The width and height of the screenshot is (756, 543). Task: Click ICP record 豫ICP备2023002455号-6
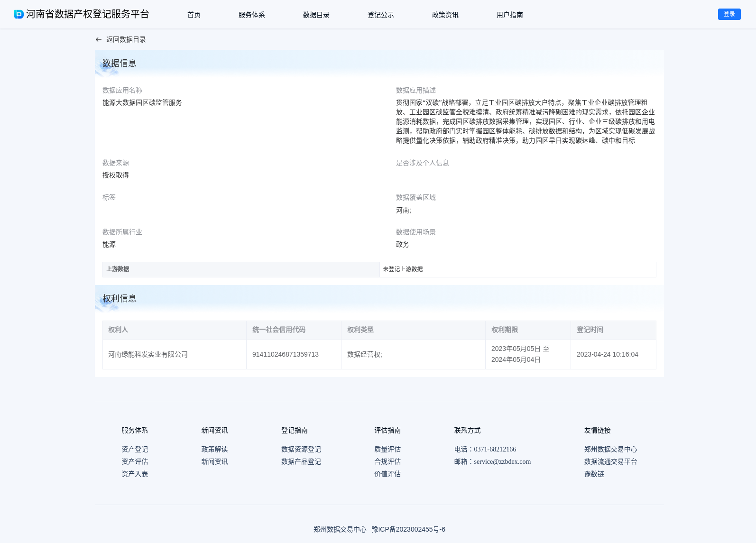click(408, 529)
